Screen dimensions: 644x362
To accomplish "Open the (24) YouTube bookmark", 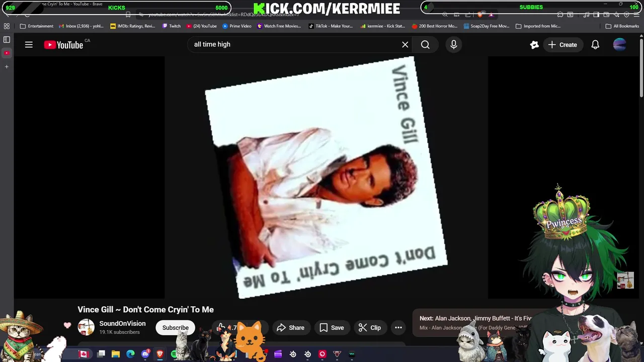I will [x=201, y=26].
